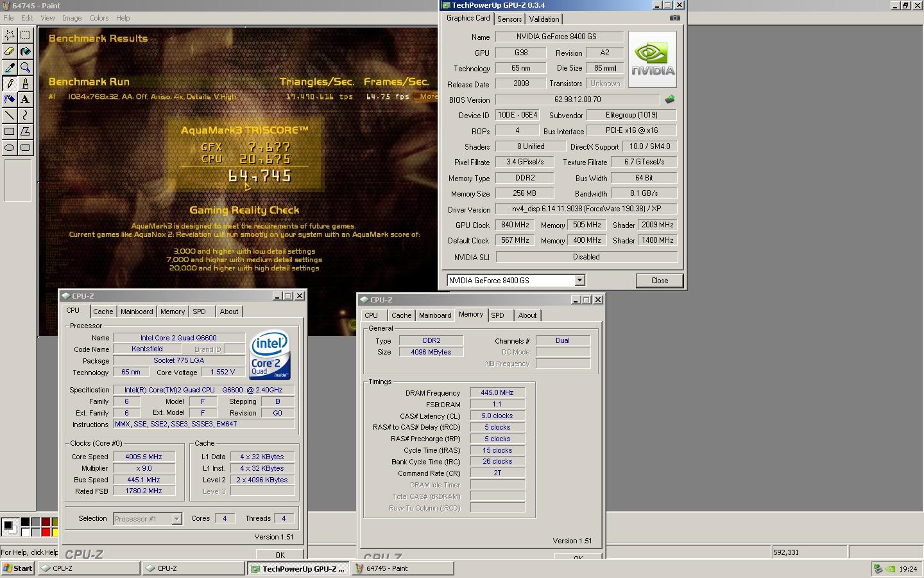Choose the Curve tool in Paint

tap(26, 116)
